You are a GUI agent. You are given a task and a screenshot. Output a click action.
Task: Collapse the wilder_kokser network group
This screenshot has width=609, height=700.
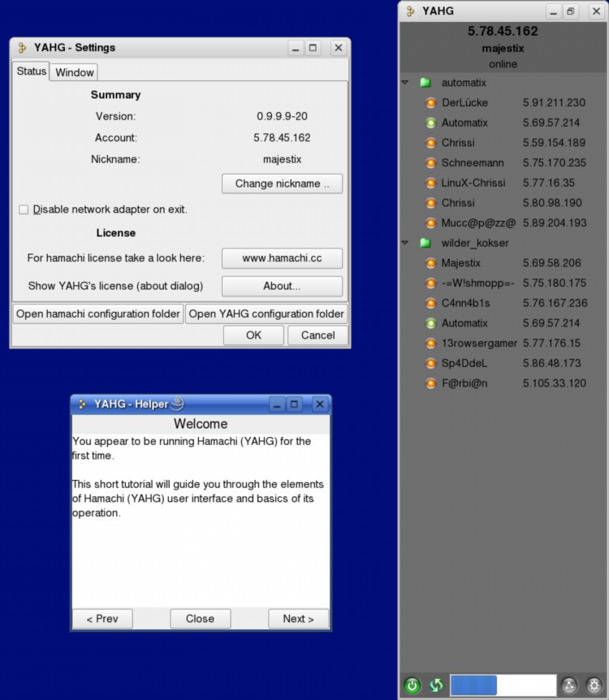tap(405, 243)
